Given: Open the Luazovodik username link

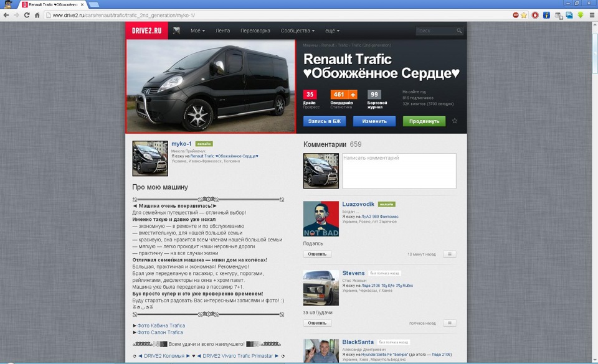Looking at the screenshot, I should [x=358, y=204].
